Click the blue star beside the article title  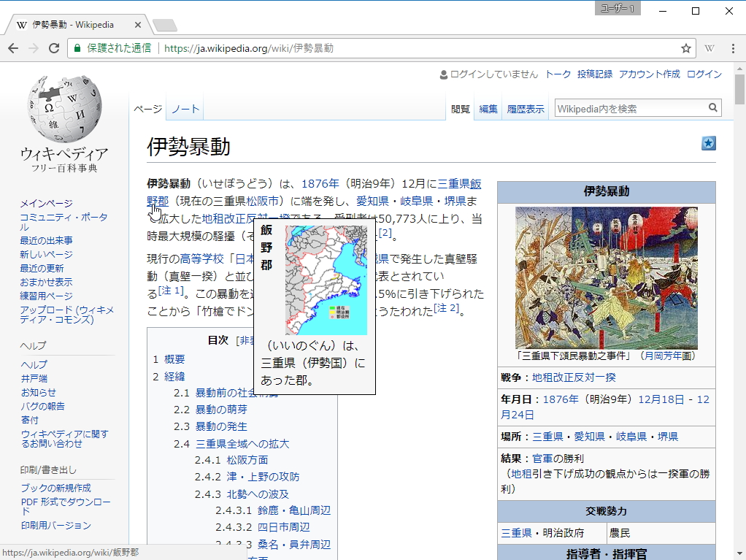click(x=708, y=144)
